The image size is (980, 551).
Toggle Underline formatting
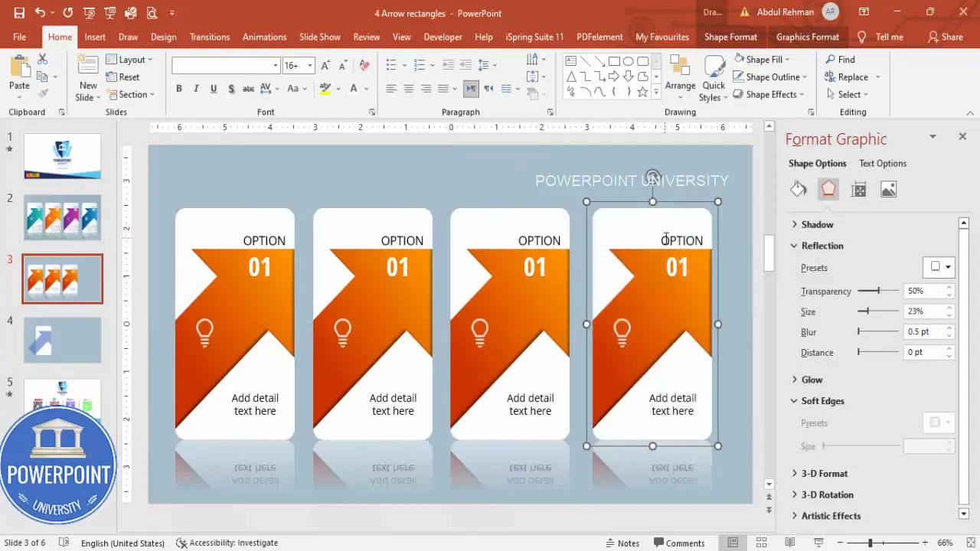pyautogui.click(x=214, y=89)
